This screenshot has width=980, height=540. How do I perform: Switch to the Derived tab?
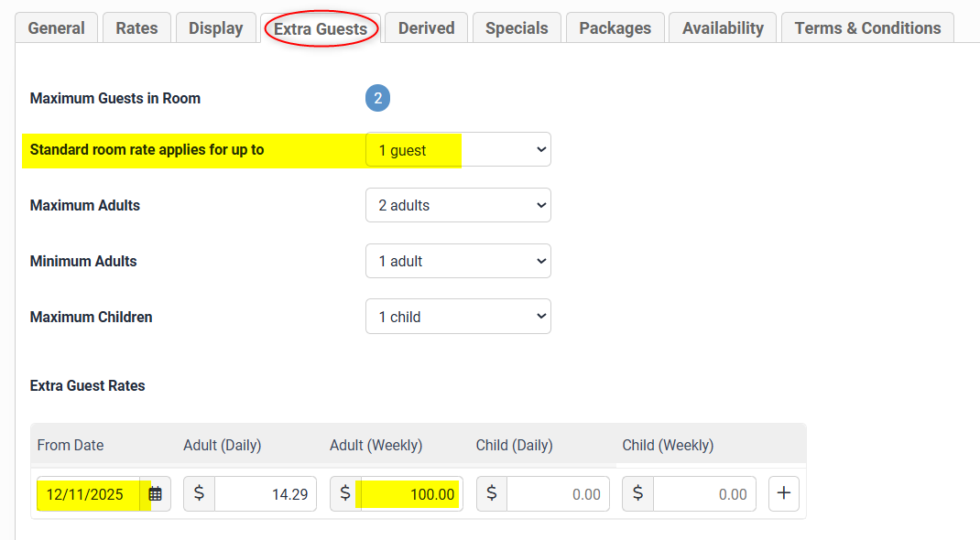426,28
